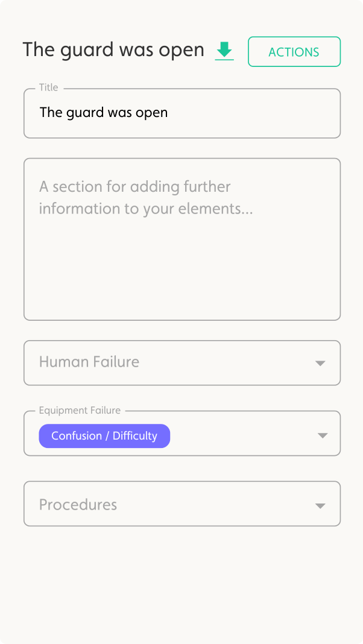Screen dimensions: 363x644
Task: Click the page heading "The guard was open"
Action: pos(113,50)
